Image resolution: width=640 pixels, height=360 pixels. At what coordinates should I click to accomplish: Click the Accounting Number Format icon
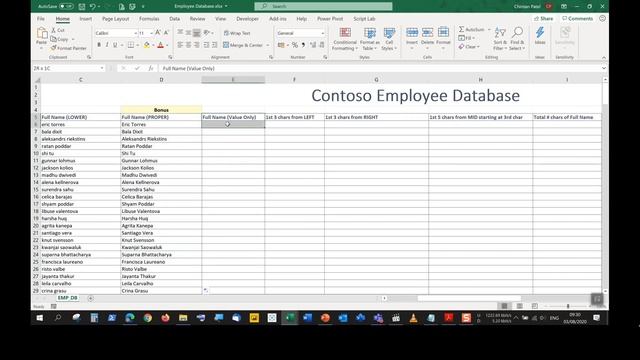click(281, 45)
